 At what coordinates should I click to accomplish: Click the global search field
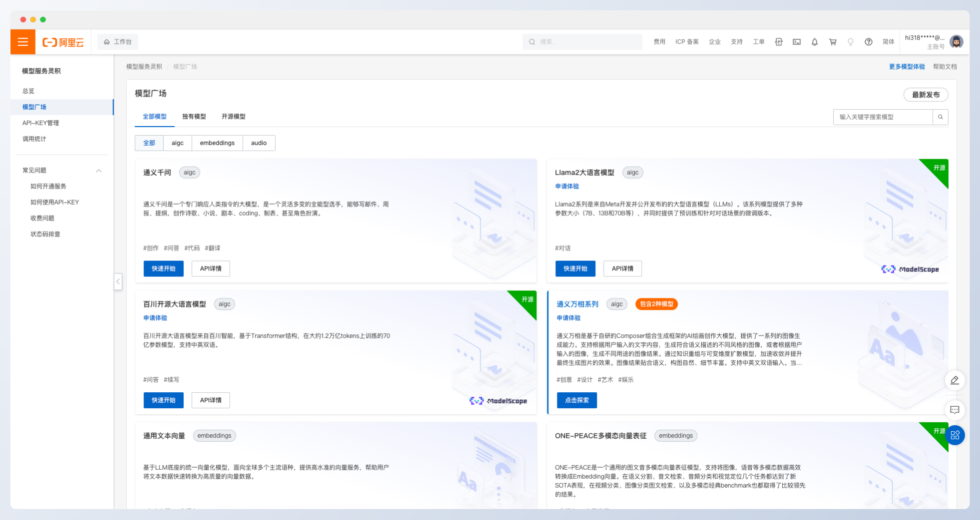coord(582,42)
